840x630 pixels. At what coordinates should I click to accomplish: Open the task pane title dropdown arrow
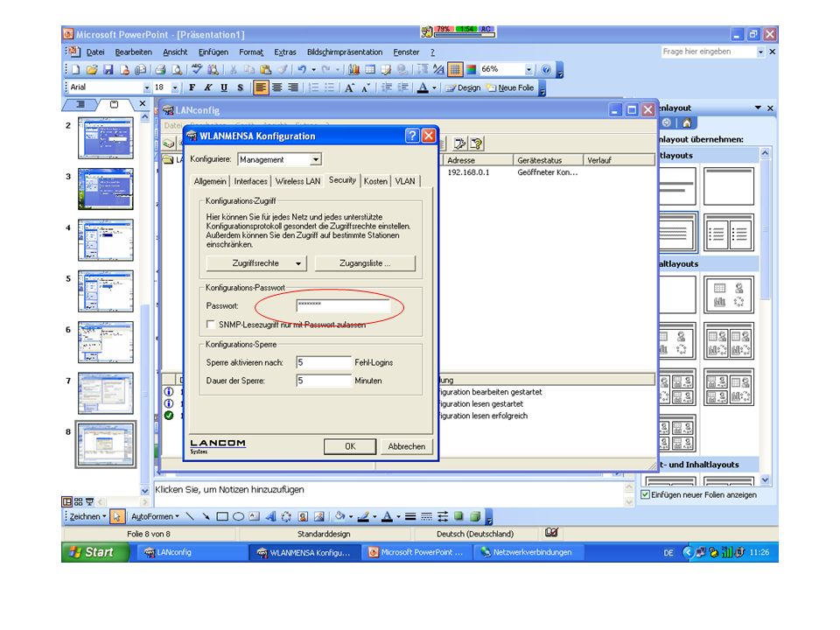[758, 108]
